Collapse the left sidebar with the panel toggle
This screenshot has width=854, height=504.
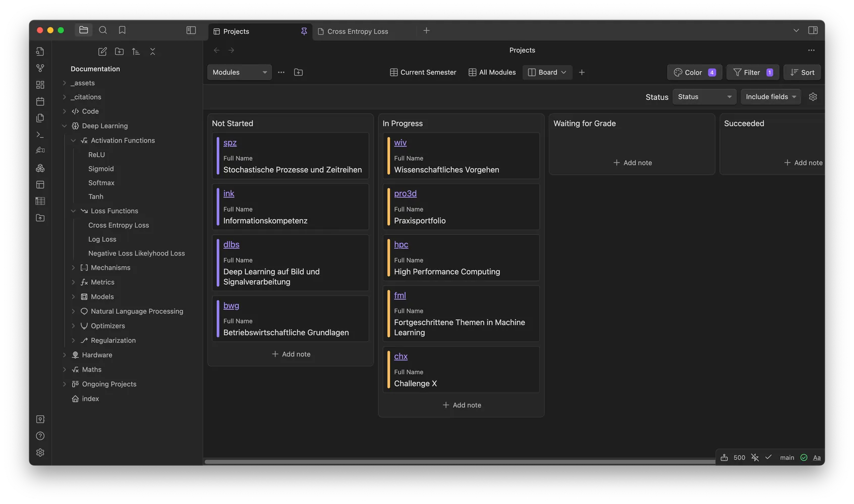point(191,30)
